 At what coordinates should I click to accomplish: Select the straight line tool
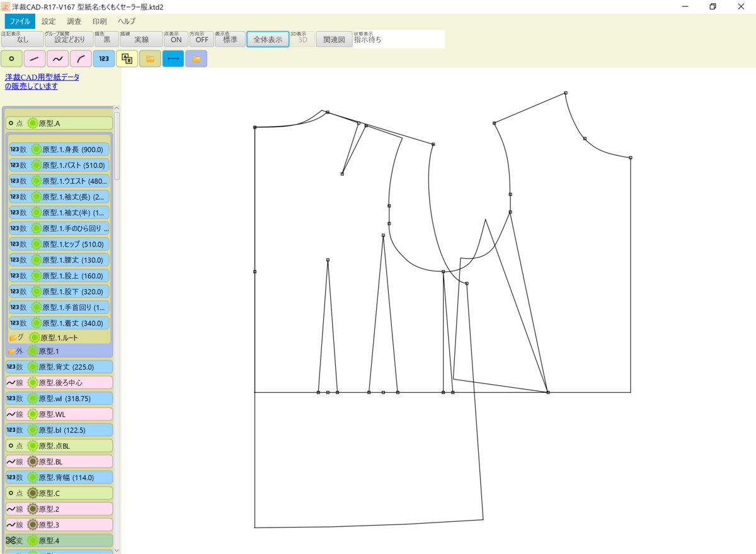click(x=34, y=58)
